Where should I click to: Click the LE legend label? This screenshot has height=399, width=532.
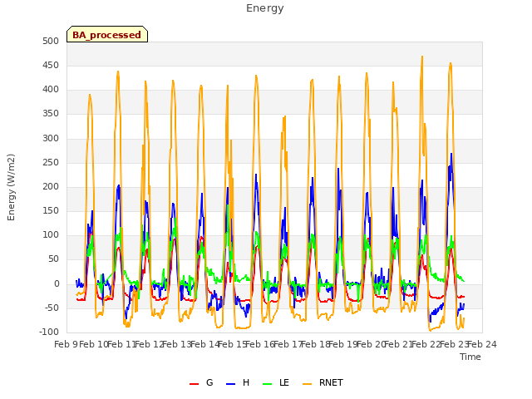[284, 382]
